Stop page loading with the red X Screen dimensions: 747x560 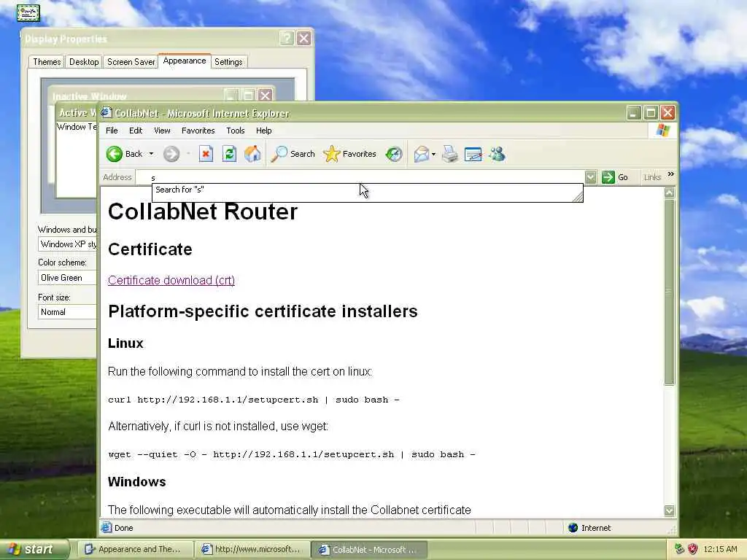pos(206,154)
